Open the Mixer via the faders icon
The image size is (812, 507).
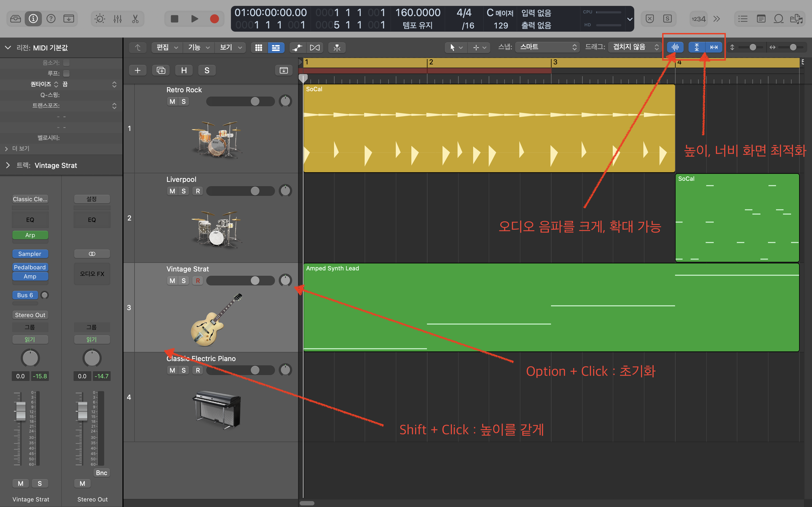[117, 19]
